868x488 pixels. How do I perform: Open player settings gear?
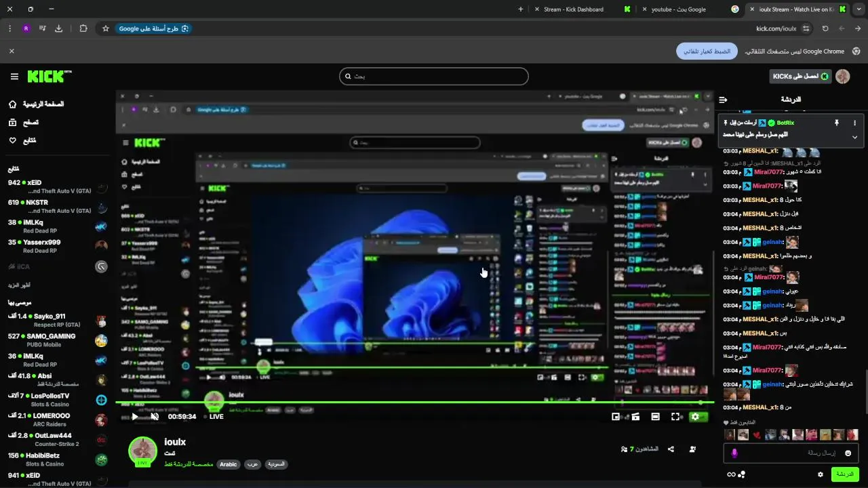pyautogui.click(x=695, y=416)
